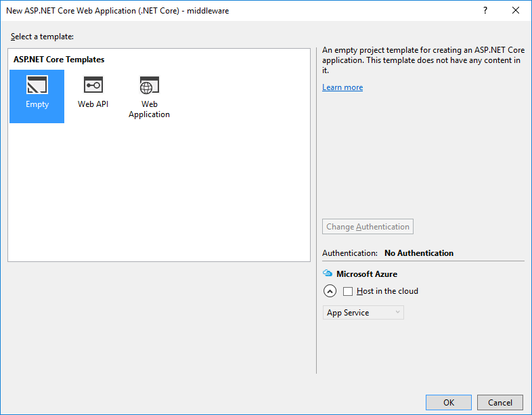Click the empty template description paragraph
This screenshot has height=415, width=532.
[420, 60]
